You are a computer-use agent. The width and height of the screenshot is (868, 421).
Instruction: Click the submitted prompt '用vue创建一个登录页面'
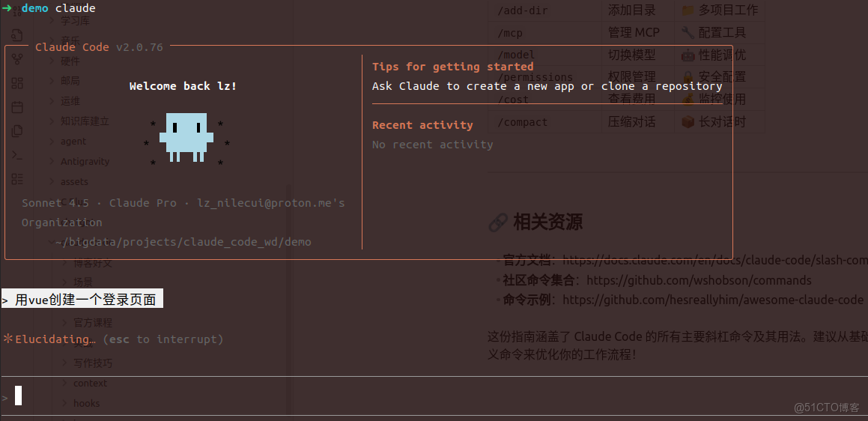point(85,300)
